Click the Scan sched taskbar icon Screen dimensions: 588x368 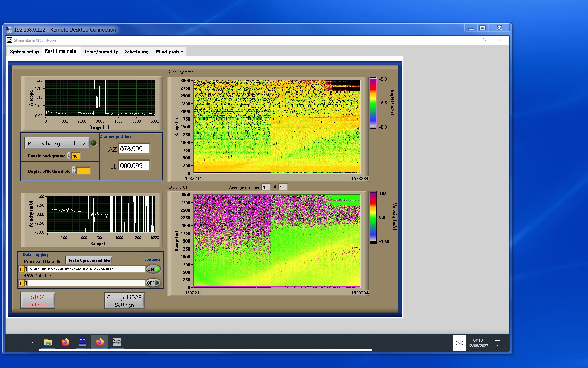[117, 342]
